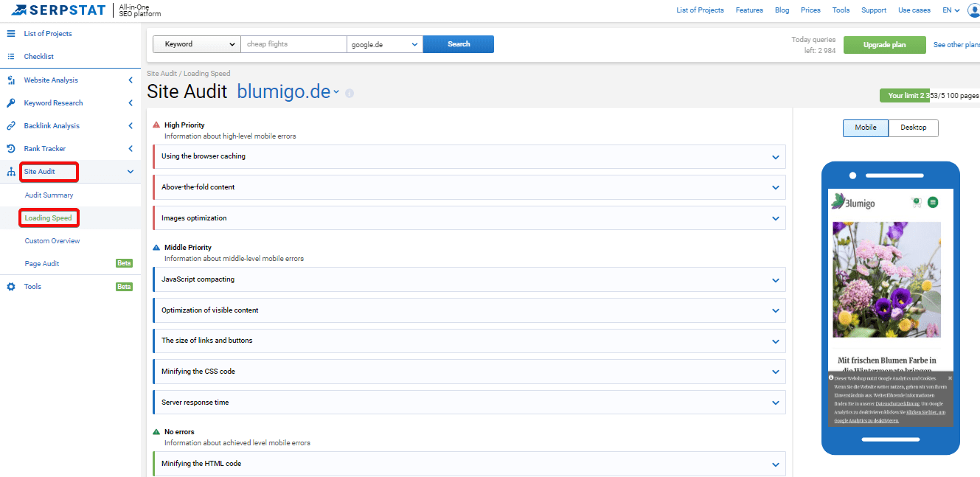Click the green Upgrade plan button
Screen dimensions: 980x477
click(885, 45)
